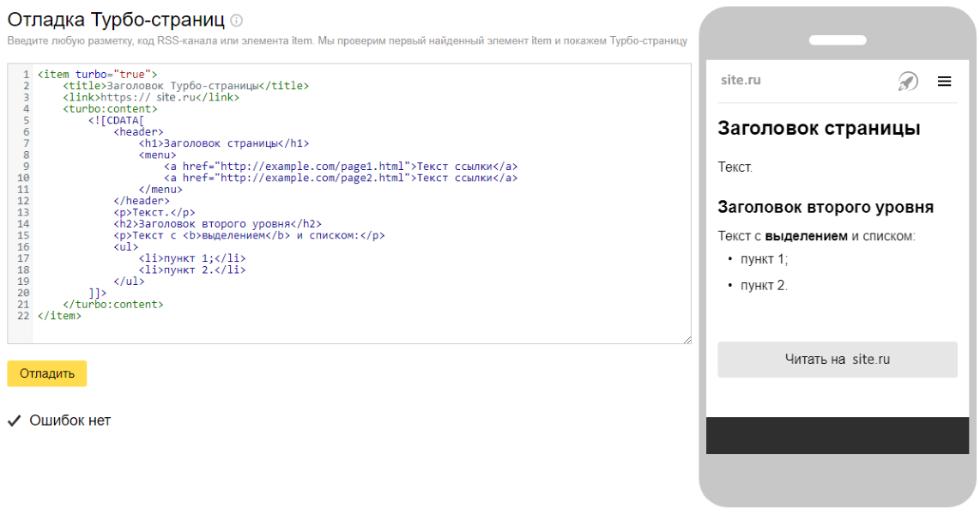Click the bold word выделением in preview
Screen dimensions: 980x515
tap(806, 236)
